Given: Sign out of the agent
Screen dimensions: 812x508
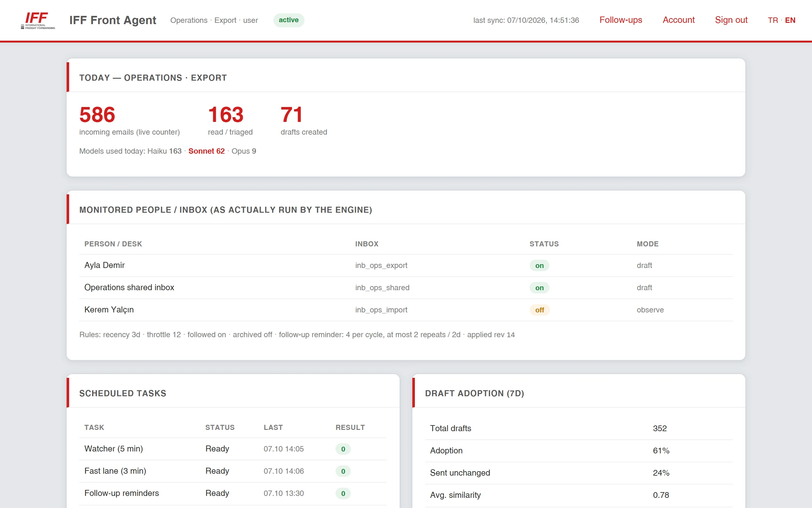Looking at the screenshot, I should [731, 20].
